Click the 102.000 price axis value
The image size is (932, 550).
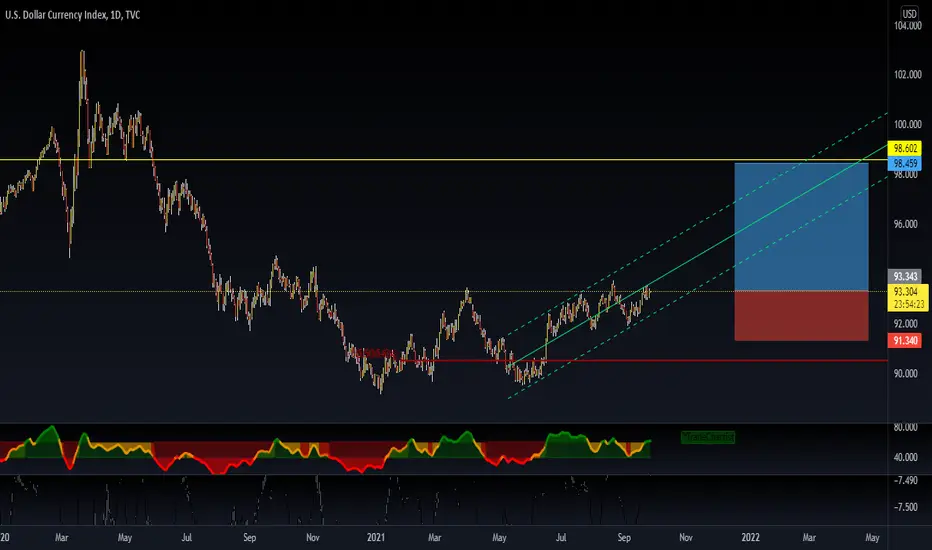pyautogui.click(x=907, y=75)
